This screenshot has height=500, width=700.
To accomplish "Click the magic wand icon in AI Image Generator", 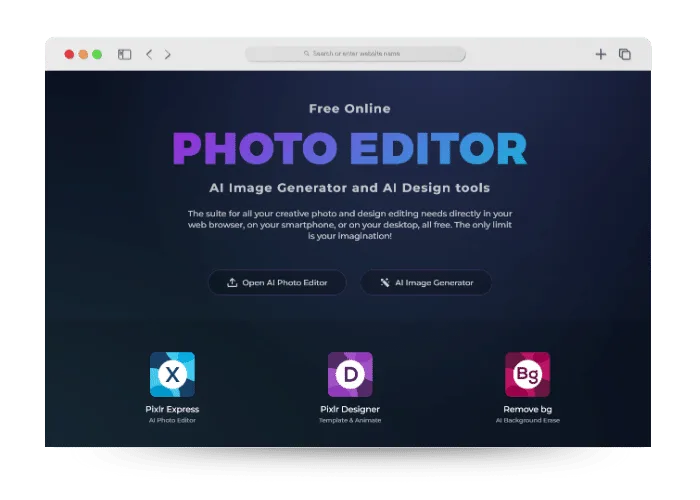I will pyautogui.click(x=385, y=283).
